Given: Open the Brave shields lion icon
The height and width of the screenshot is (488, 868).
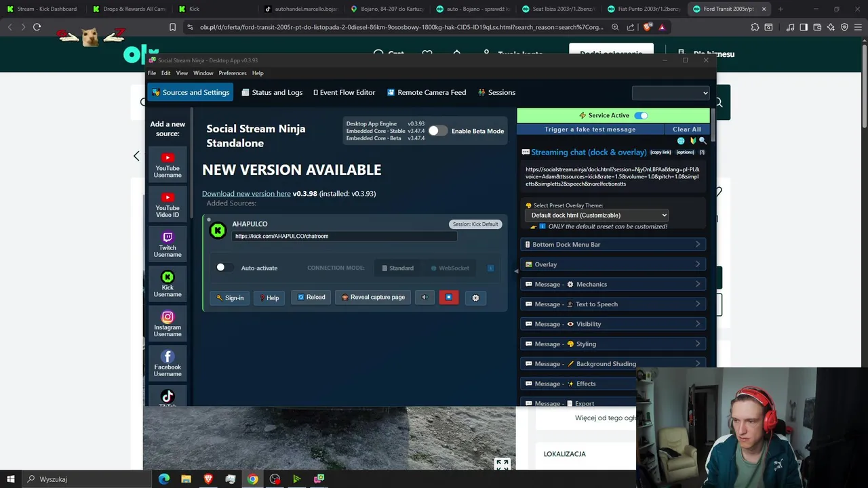Looking at the screenshot, I should (648, 27).
